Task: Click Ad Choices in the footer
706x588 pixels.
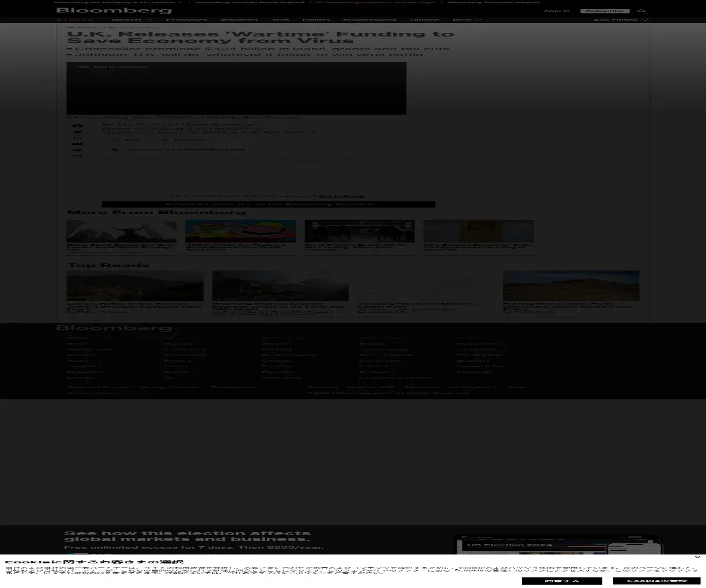Action: [x=470, y=387]
